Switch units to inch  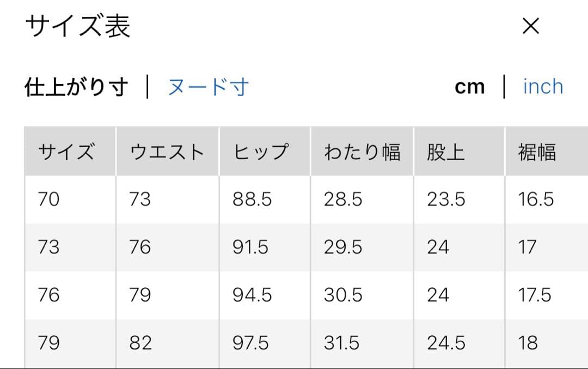[x=543, y=87]
